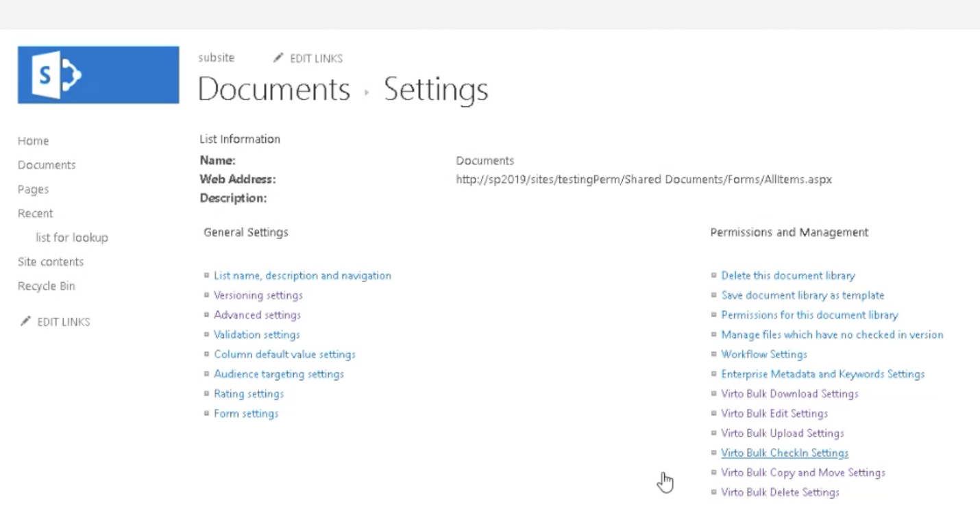Open Rating settings

tap(249, 394)
